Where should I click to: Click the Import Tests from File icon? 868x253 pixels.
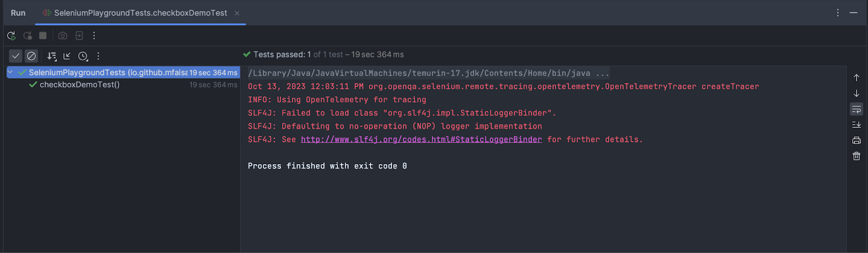coord(79,36)
